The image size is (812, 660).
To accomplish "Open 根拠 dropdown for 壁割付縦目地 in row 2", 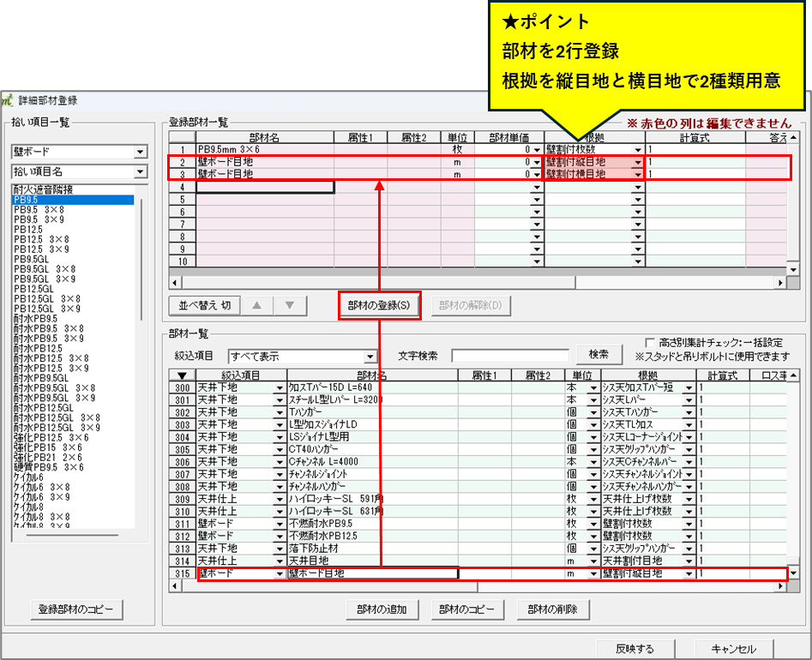I will [638, 162].
